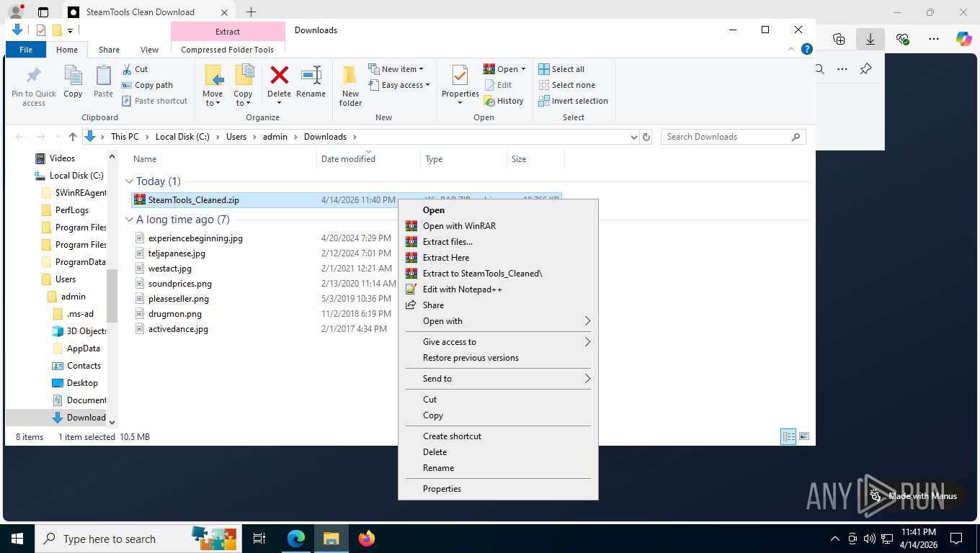Open the New item dropdown
Viewport: 980px width, 553px height.
[x=396, y=69]
